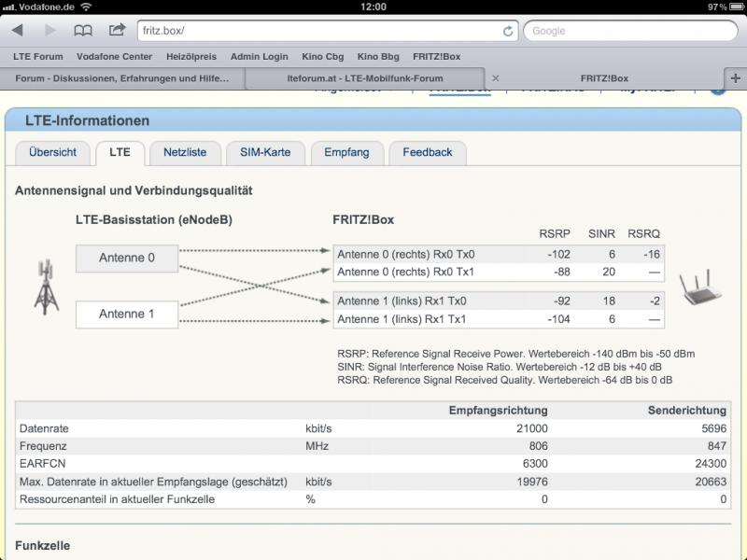The image size is (747, 560).
Task: Tap the Antennensignal und Verbindungsqualität heading
Action: 134,190
